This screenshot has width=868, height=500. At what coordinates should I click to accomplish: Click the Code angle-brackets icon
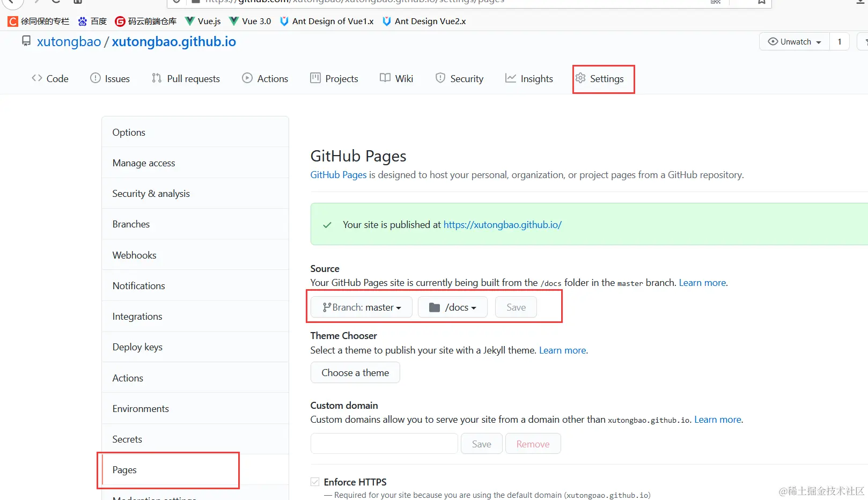coord(37,78)
